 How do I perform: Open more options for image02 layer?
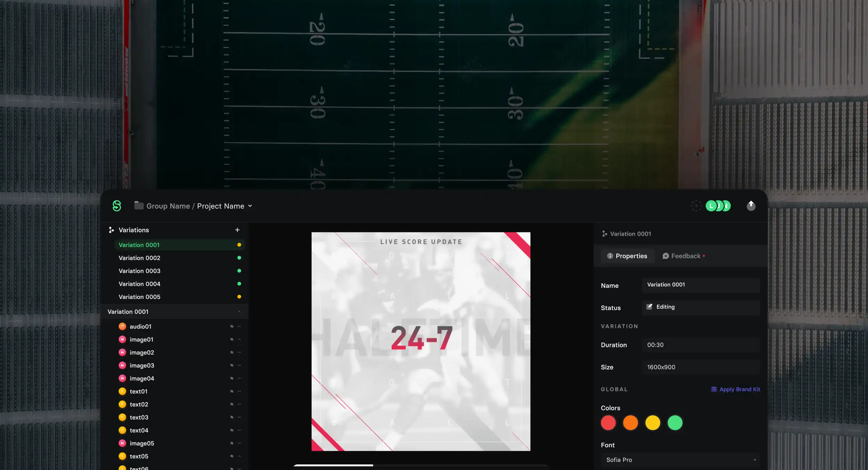click(239, 352)
